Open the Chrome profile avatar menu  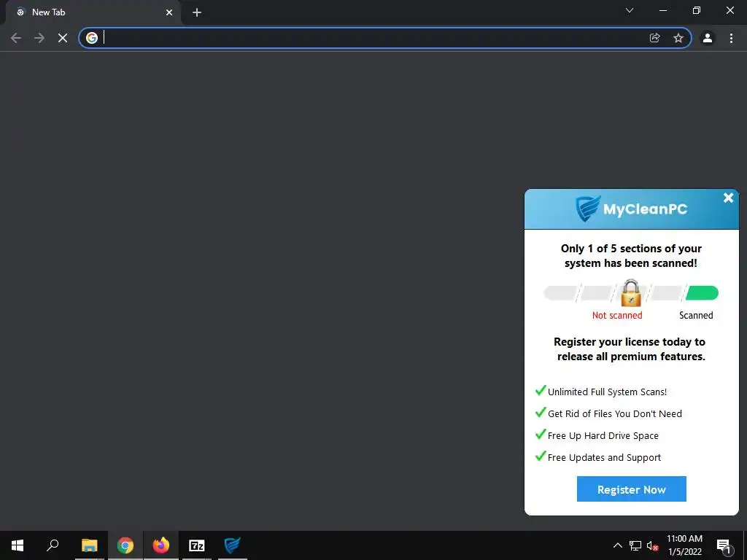click(x=708, y=38)
